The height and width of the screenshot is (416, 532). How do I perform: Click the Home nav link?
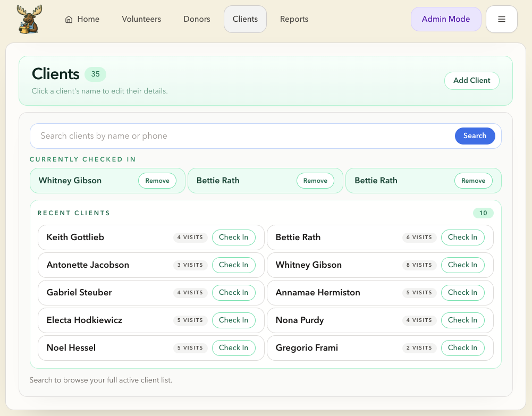pyautogui.click(x=82, y=19)
